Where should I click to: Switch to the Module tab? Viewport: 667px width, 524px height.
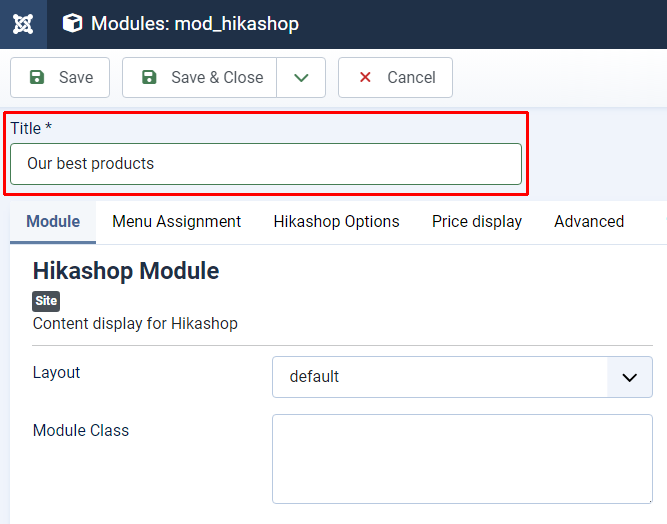coord(53,222)
